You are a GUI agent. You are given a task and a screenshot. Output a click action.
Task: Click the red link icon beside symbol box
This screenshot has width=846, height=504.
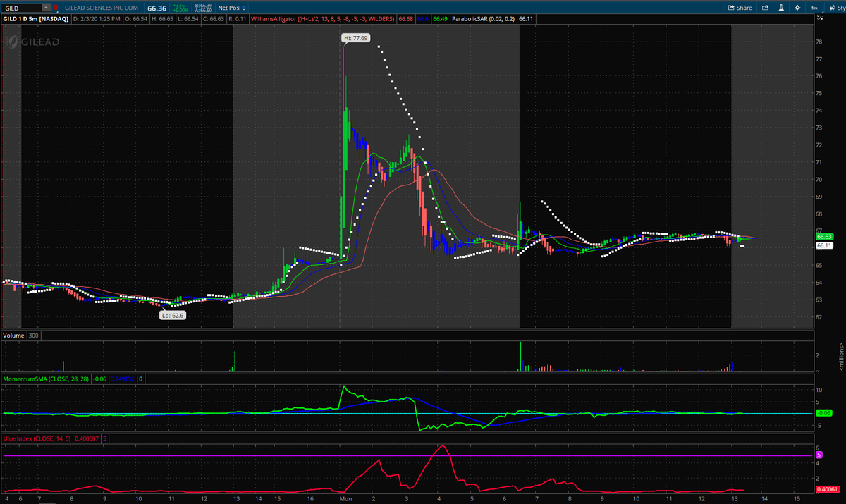point(56,8)
